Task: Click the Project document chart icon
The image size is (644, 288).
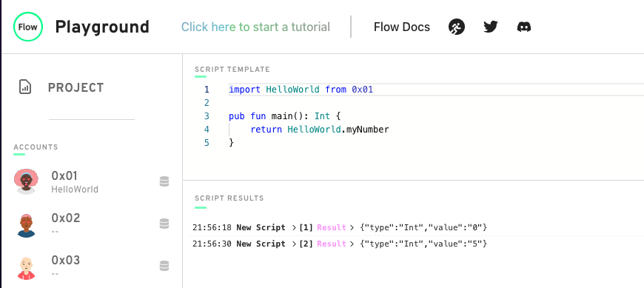Action: click(25, 87)
